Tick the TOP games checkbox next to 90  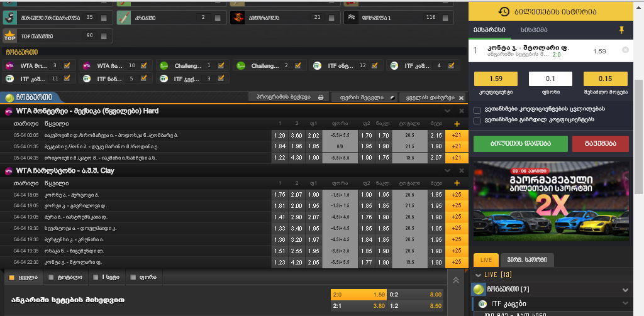[104, 36]
